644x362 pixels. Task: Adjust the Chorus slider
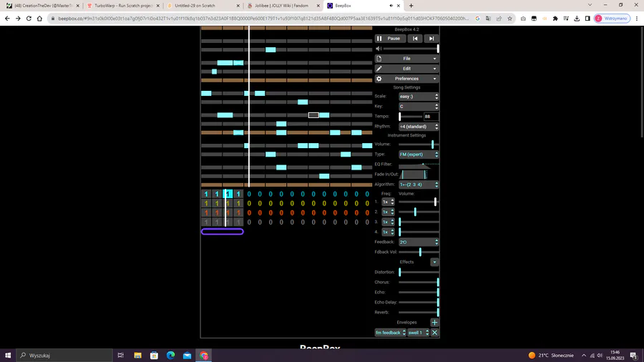click(419, 283)
